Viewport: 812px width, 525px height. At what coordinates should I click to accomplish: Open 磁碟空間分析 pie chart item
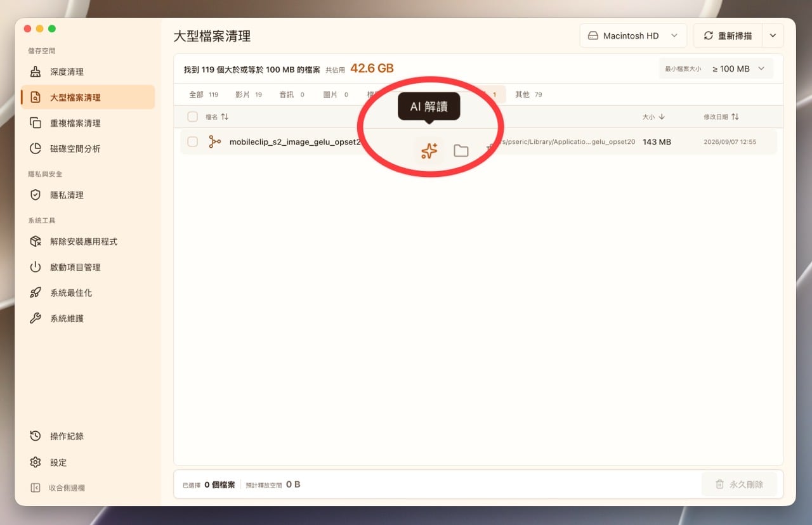pyautogui.click(x=88, y=148)
